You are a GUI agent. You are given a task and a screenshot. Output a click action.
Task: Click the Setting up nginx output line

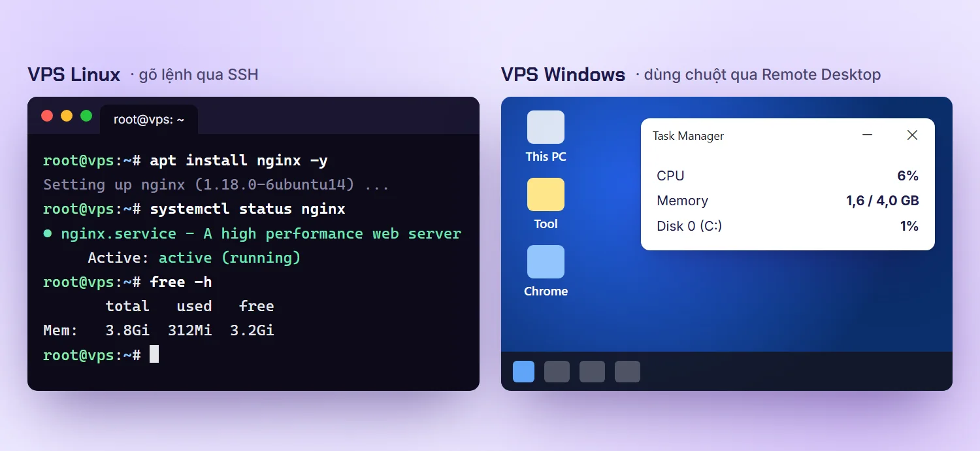pos(216,185)
